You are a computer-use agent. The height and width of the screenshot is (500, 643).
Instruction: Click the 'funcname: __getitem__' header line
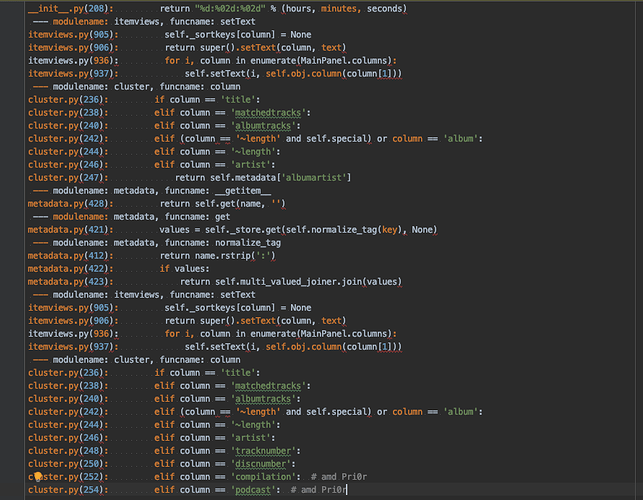click(151, 191)
